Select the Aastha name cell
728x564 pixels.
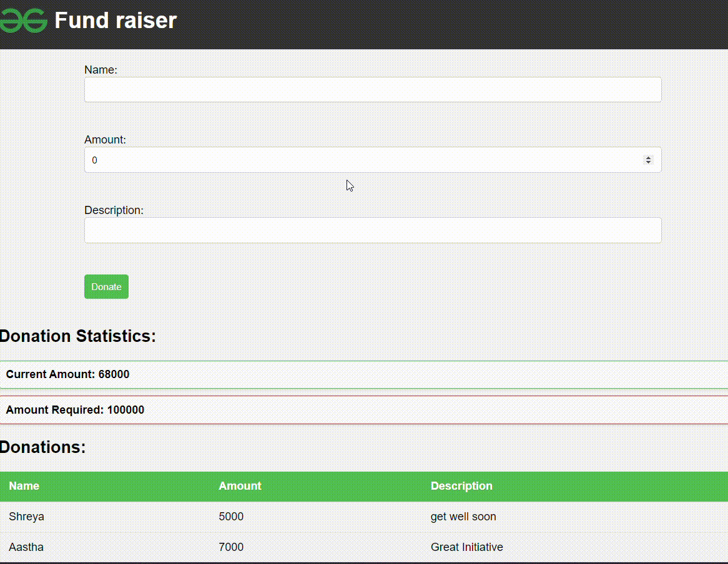tap(26, 547)
